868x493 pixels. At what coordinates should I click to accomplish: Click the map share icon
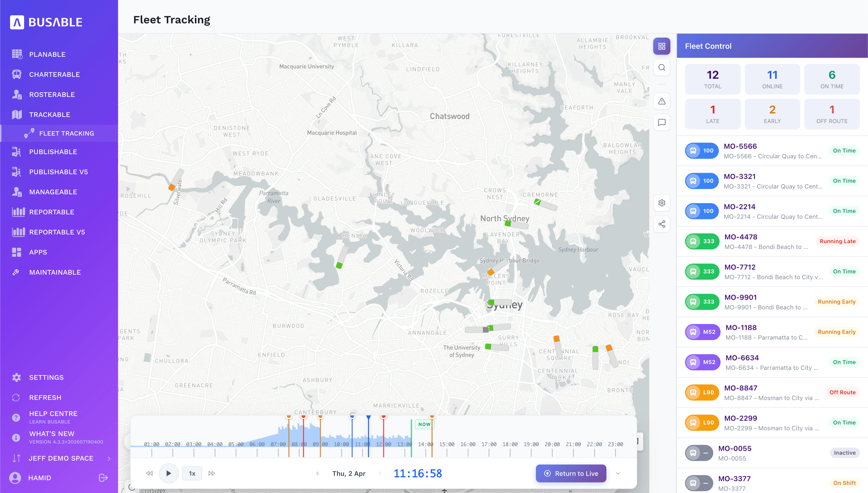[661, 224]
